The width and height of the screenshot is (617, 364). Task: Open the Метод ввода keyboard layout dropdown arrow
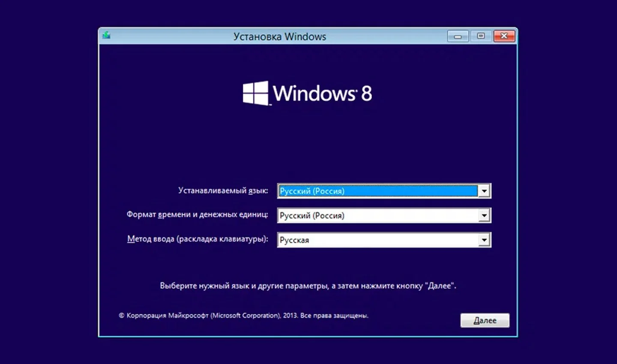[x=484, y=240]
